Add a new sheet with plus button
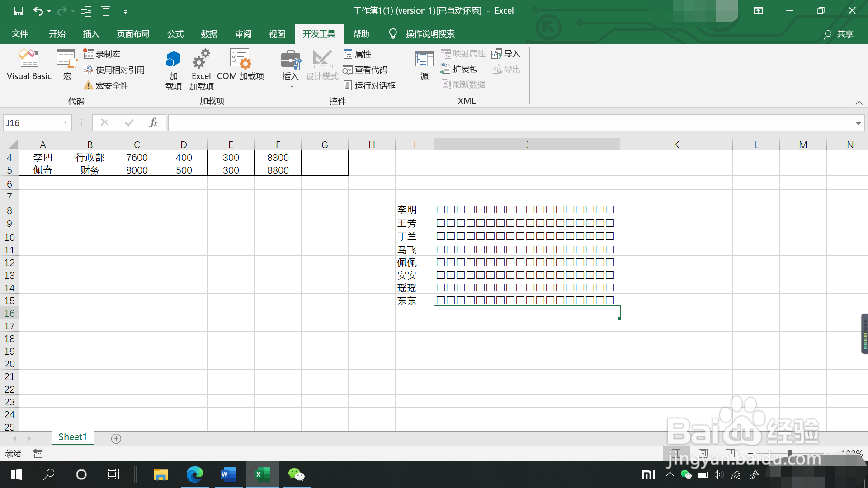This screenshot has width=868, height=488. [x=116, y=439]
